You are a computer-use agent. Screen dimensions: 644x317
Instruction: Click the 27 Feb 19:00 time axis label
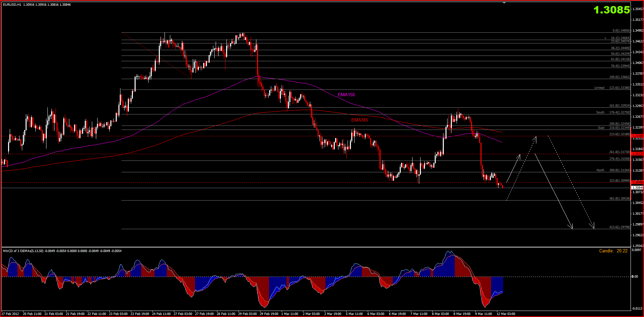[x=205, y=314]
